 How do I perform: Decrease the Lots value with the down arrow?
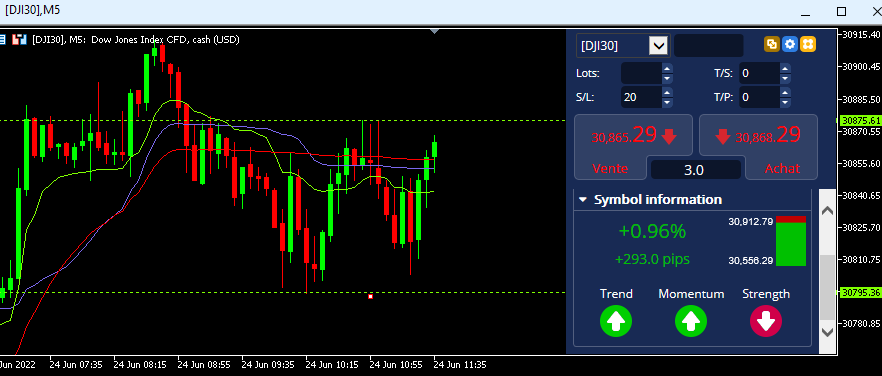click(x=667, y=78)
